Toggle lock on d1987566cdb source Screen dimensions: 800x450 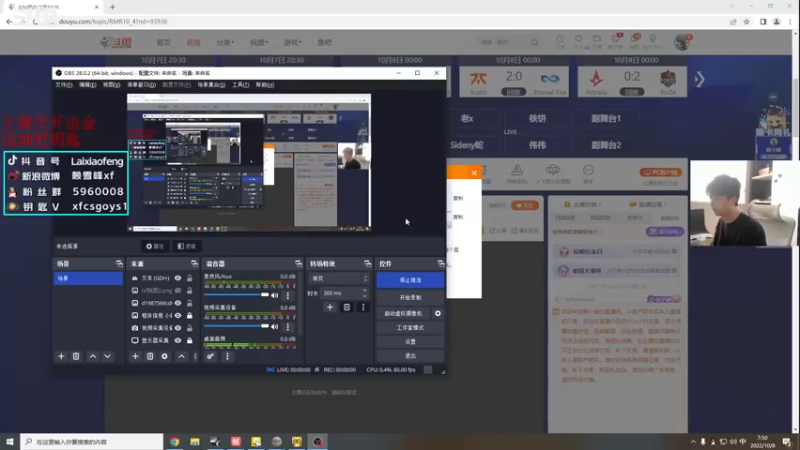[x=189, y=303]
